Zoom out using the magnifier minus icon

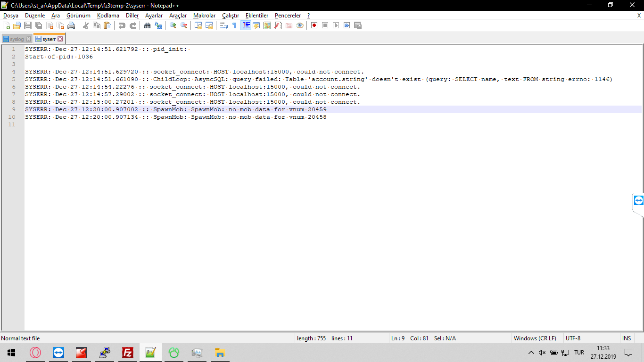[x=184, y=25]
